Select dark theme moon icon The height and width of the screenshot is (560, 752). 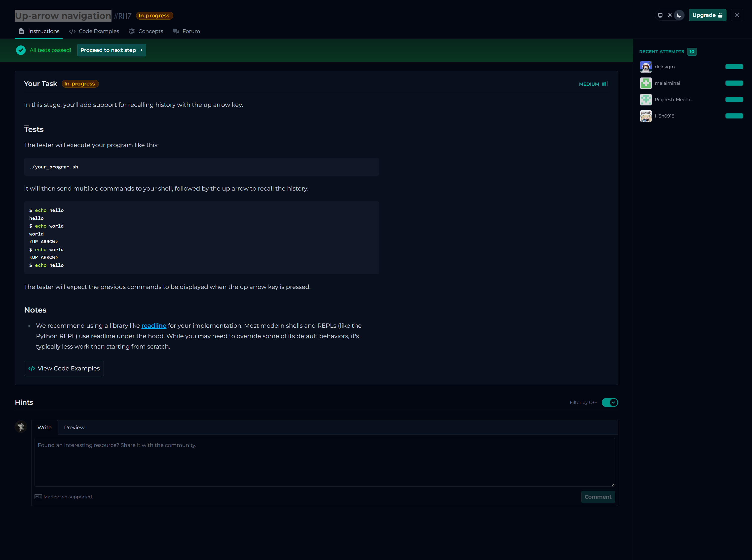pos(679,15)
